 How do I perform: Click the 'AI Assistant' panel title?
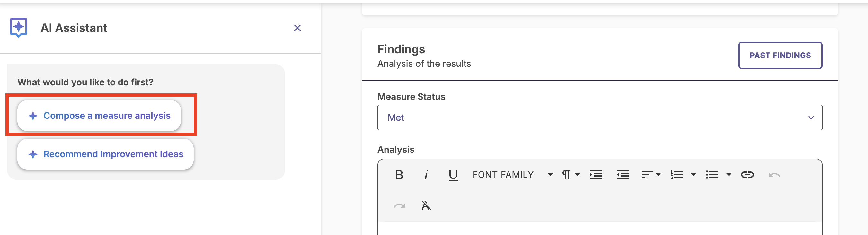coord(74,28)
